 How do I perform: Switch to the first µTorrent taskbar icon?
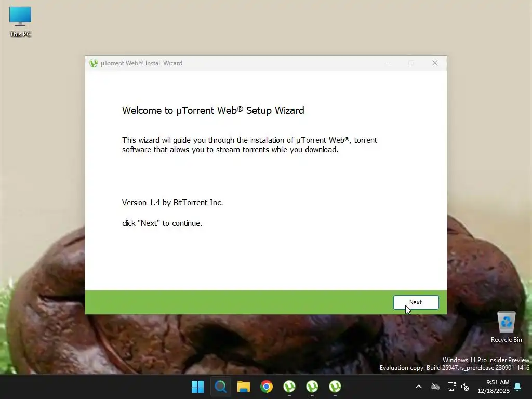pyautogui.click(x=289, y=387)
